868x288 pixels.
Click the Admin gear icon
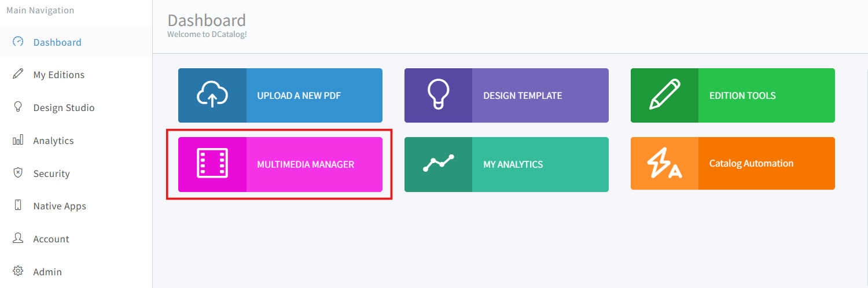(18, 271)
